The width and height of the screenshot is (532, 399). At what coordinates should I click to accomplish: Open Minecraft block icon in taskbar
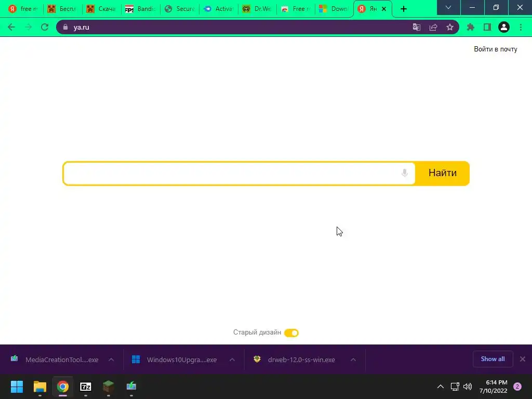tap(108, 387)
